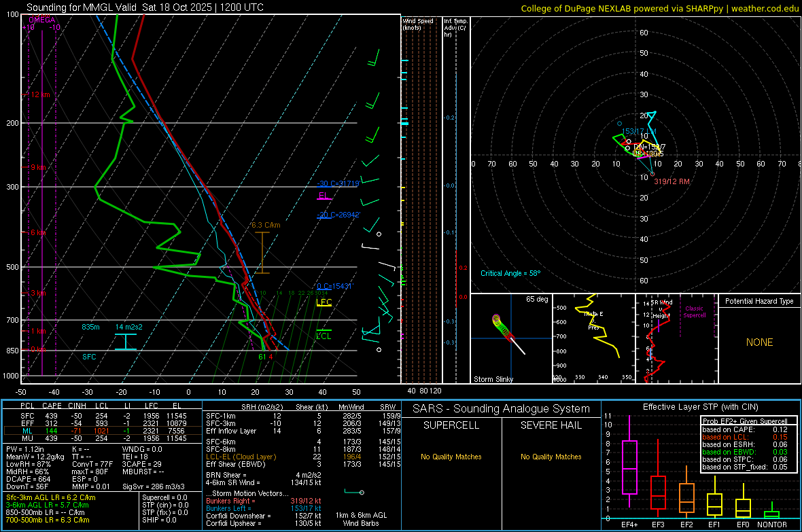Click the "-30 C=31719'" level label
Viewport: 802px width, 532px height.
tap(338, 183)
